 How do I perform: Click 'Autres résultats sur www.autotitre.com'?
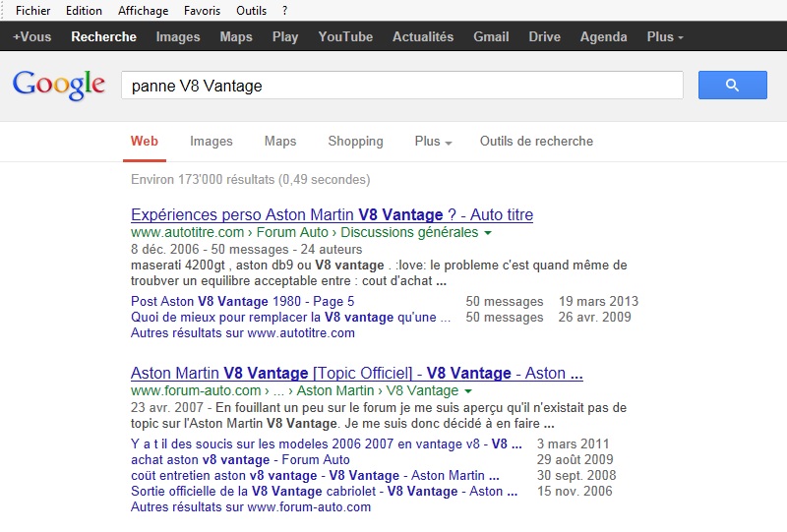tap(242, 332)
